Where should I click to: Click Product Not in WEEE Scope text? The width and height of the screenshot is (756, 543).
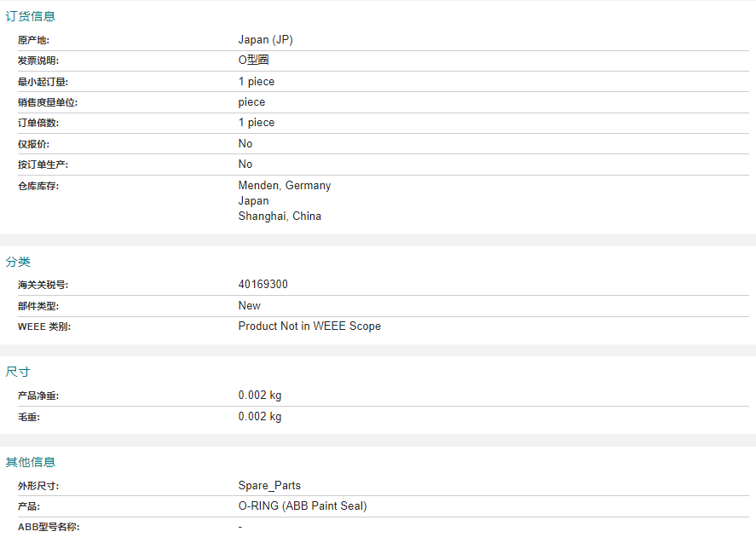309,326
